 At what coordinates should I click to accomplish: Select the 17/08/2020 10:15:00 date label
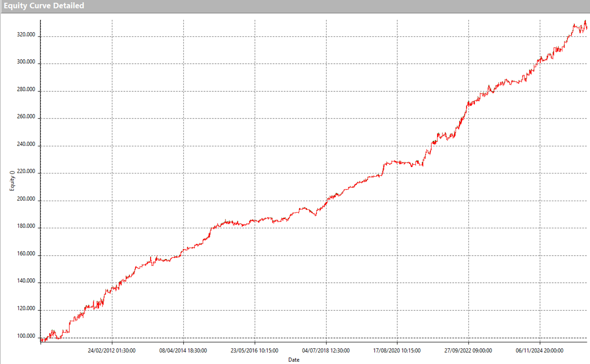point(397,351)
